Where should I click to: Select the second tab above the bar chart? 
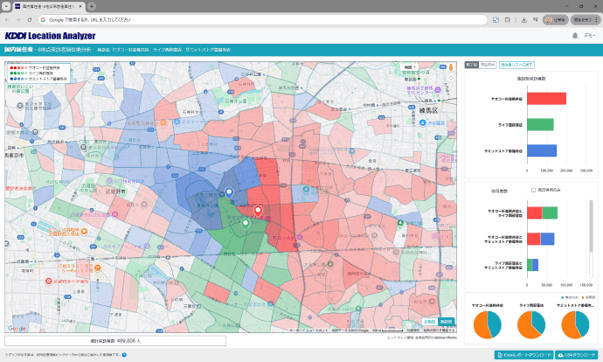point(487,65)
